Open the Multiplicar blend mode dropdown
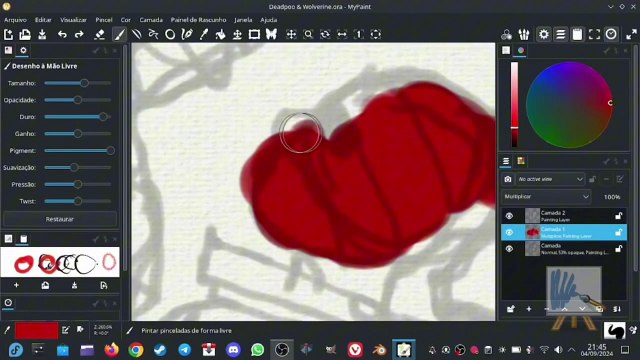Viewport: 640px width, 360px height. tap(546, 197)
